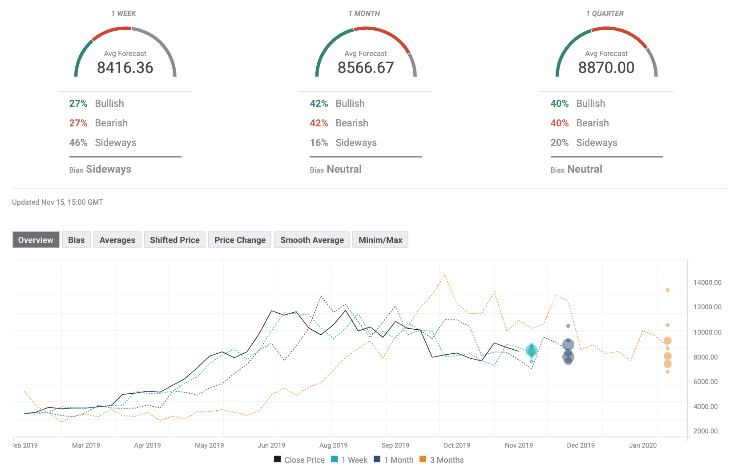Click the teal 1 Week forecast bubble

tap(532, 351)
